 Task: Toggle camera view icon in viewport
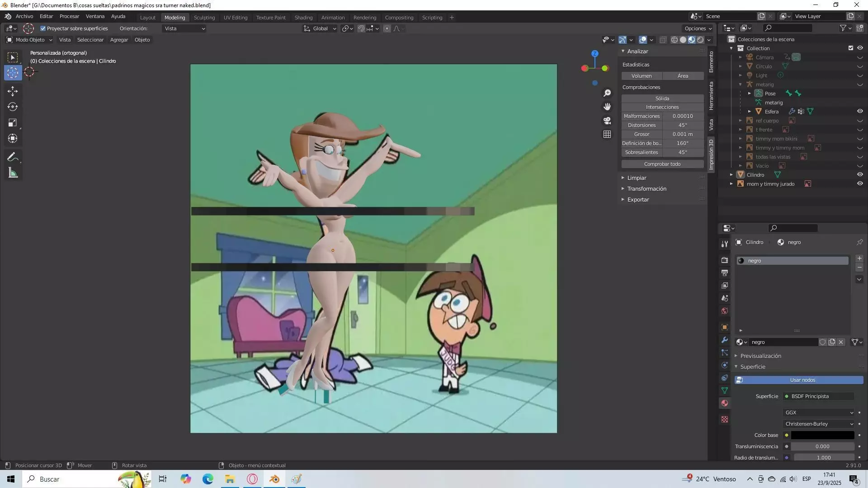607,121
